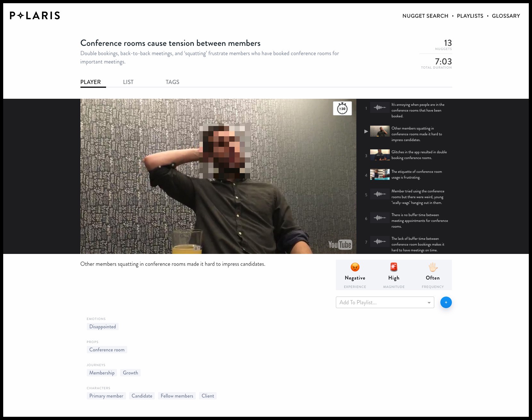Click the ±30 stopwatch icon on video
The image size is (532, 420).
pos(342,108)
